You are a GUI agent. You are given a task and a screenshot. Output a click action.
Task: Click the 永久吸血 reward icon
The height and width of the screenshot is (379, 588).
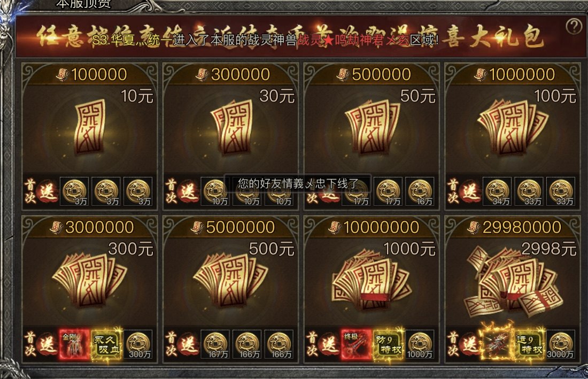click(107, 344)
